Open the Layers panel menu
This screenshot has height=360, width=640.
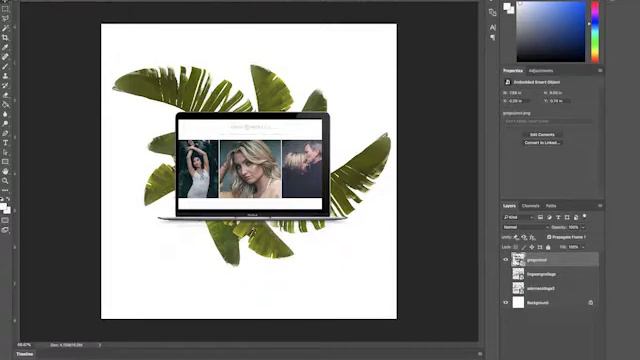coord(600,206)
